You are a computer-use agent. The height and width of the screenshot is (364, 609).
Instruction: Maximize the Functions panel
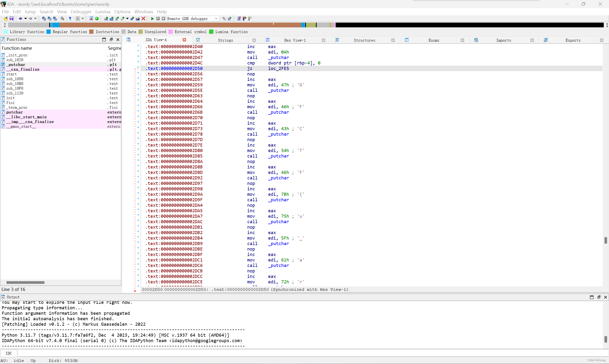(x=104, y=39)
